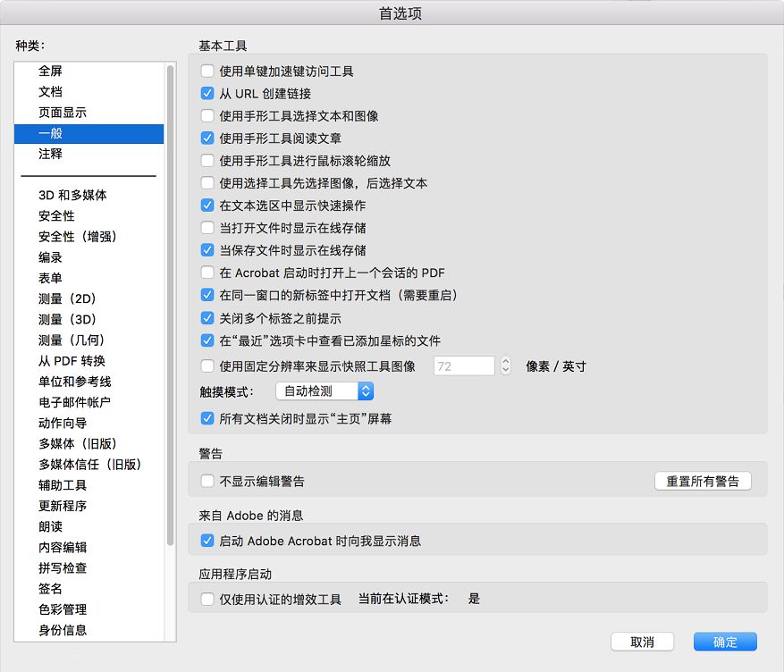This screenshot has width=784, height=672.
Task: Enable 仅使用认证的增效工具
Action: coord(206,599)
